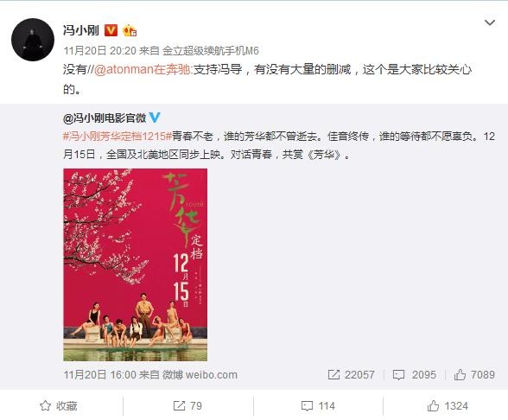This screenshot has width=508, height=420.
Task: Click repost icon showing 22057
Action: click(x=333, y=375)
